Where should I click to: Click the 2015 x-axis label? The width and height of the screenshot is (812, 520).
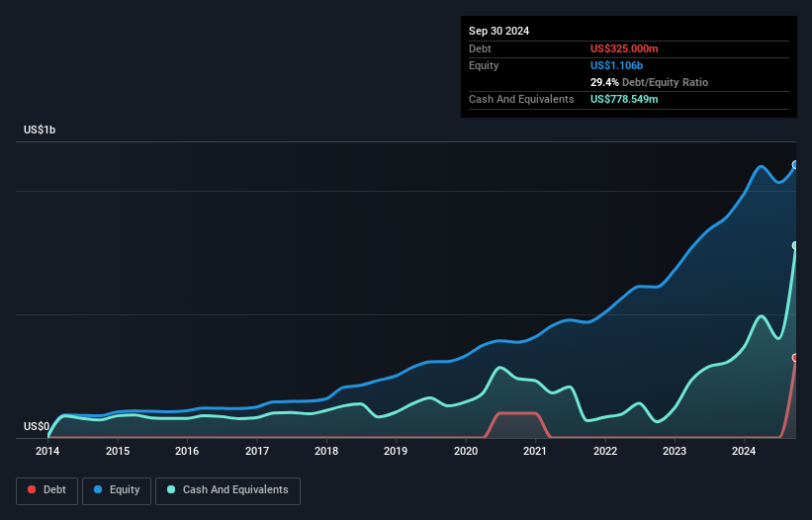pos(118,451)
